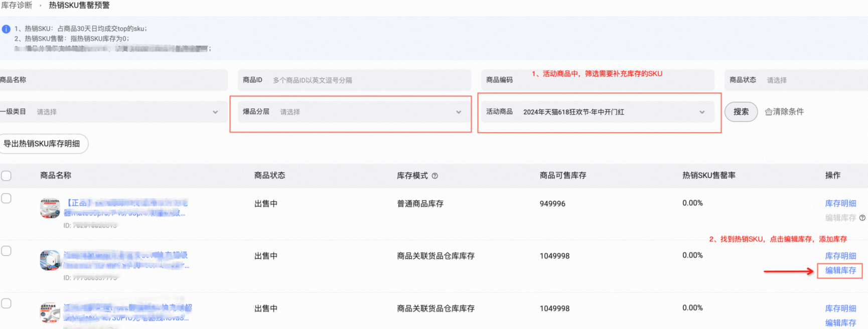The height and width of the screenshot is (329, 868).
Task: Open 库存明细 for third product row
Action: pyautogui.click(x=840, y=308)
